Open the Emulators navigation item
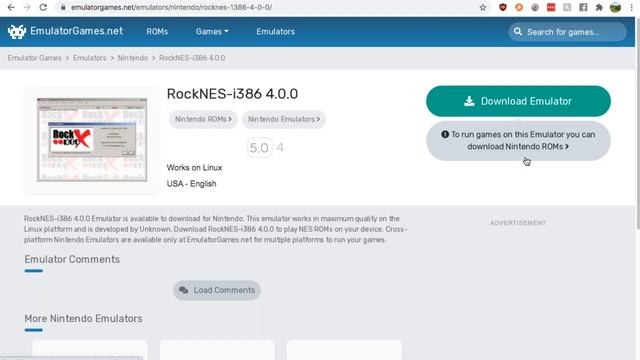 click(276, 31)
